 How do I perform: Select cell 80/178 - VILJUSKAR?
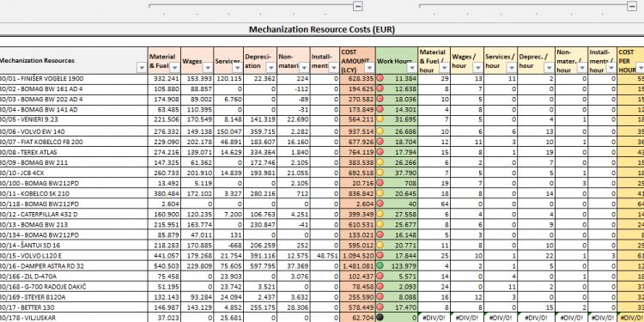click(x=74, y=318)
